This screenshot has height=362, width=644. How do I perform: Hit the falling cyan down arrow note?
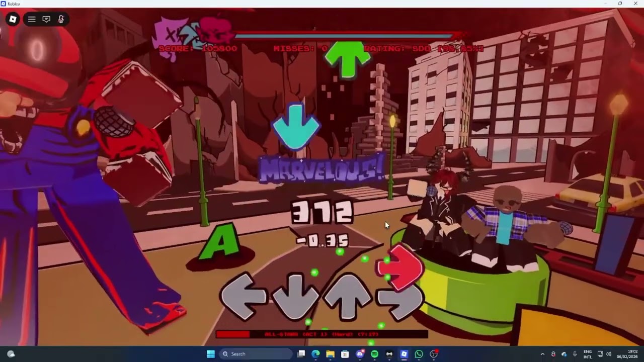click(296, 126)
